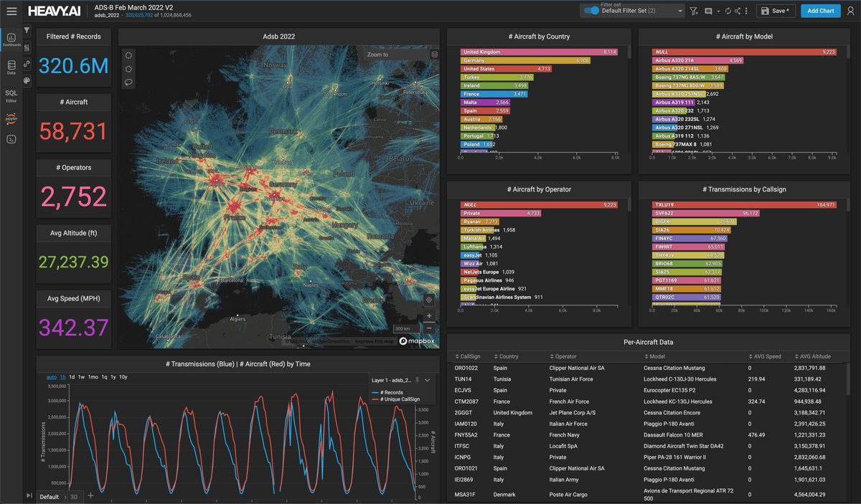Filter by Ryanair operator bar
The width and height of the screenshot is (861, 504).
coord(479,222)
